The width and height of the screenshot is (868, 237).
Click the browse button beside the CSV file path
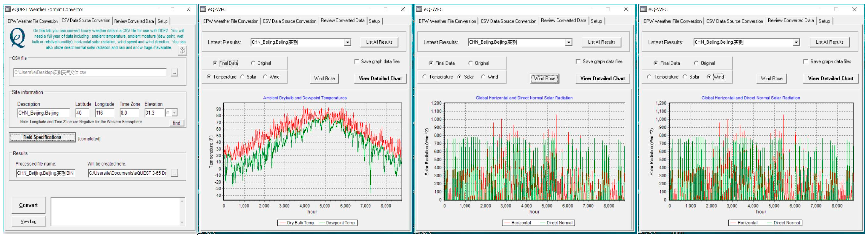click(174, 73)
